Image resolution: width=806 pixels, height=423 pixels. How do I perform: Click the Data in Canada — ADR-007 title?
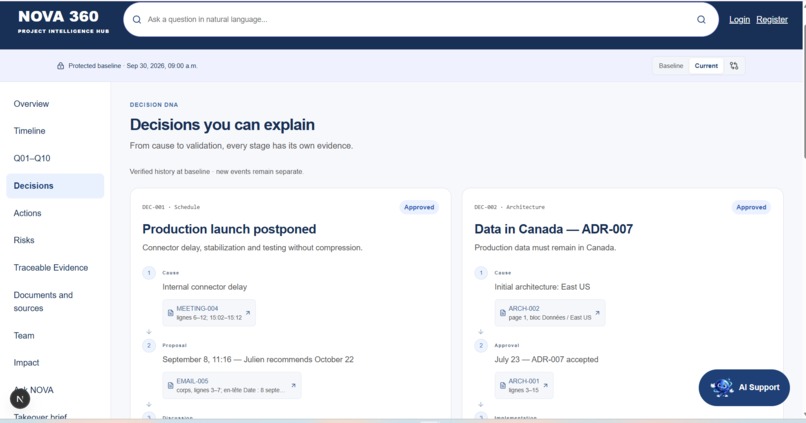click(554, 229)
